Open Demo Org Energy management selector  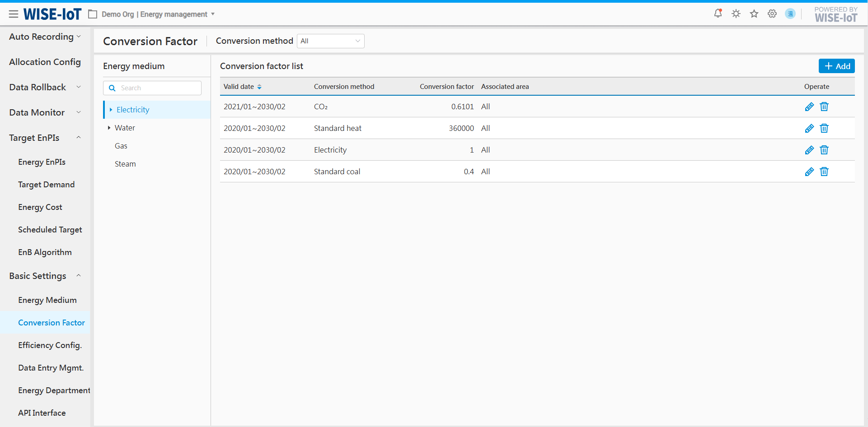[x=154, y=14]
